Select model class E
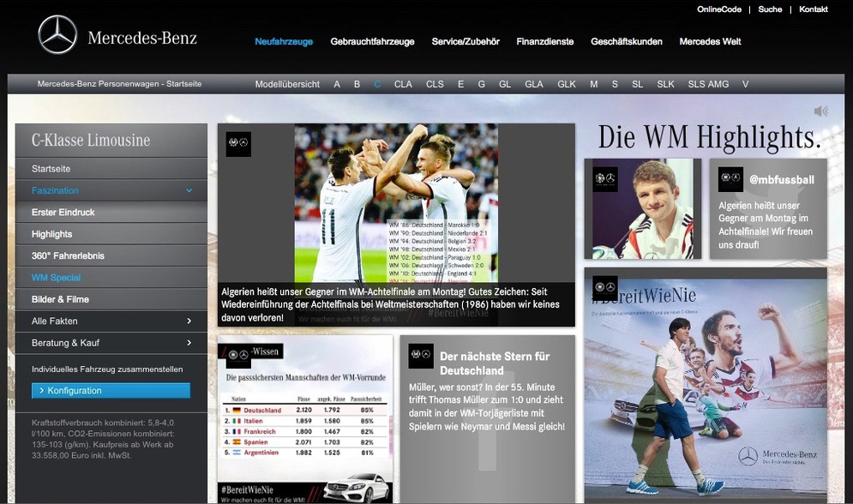 pyautogui.click(x=460, y=84)
